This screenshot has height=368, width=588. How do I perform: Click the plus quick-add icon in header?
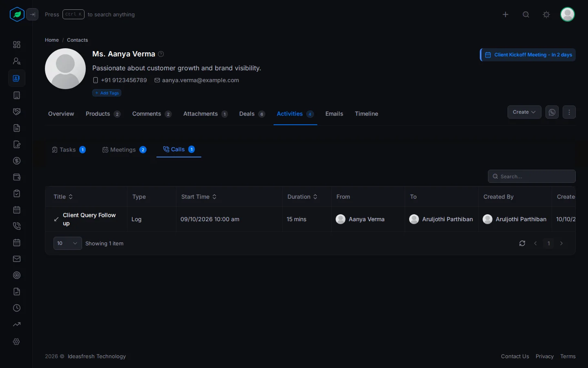pyautogui.click(x=506, y=14)
